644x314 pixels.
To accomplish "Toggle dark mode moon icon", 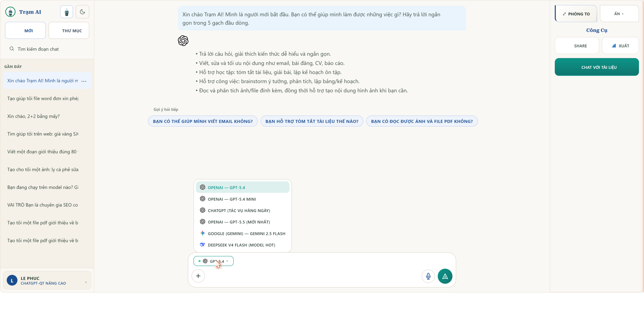I will coord(82,12).
